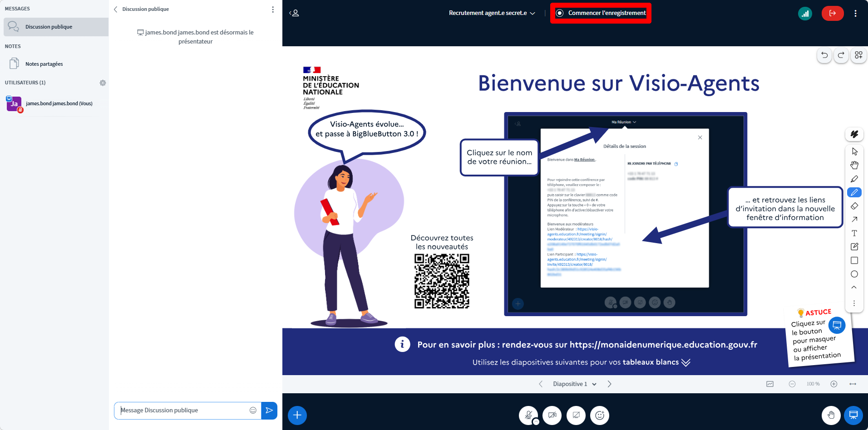Screen dimensions: 868x430
Task: Go to the previous slide
Action: click(x=541, y=384)
